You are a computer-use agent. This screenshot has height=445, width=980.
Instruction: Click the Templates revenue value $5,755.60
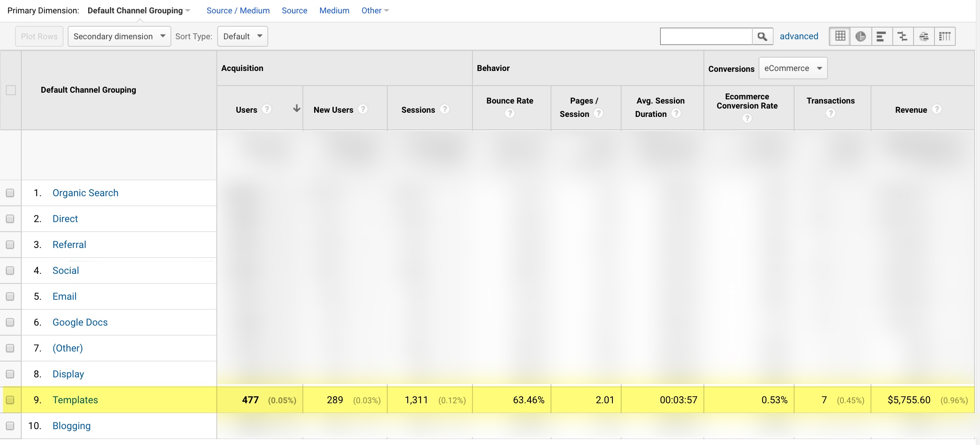[909, 400]
